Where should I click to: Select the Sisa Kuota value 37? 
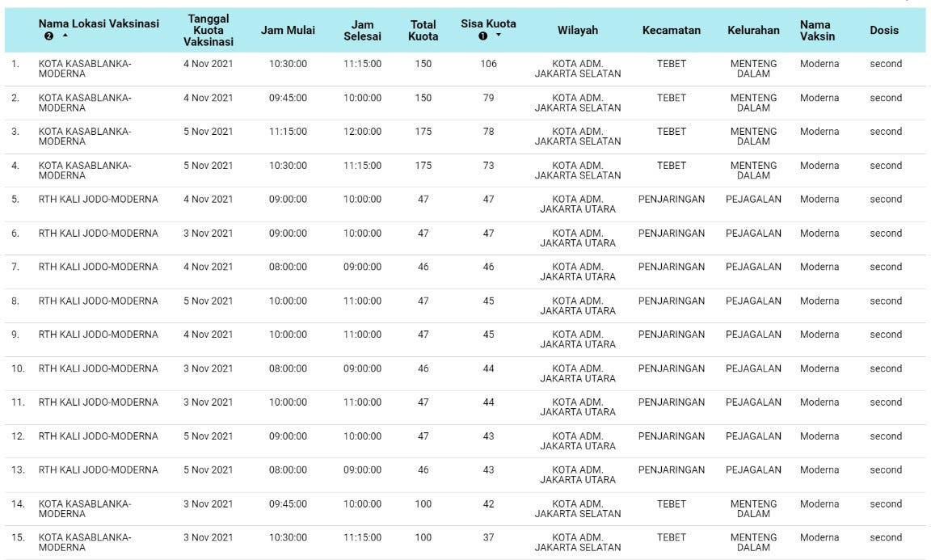coord(489,537)
